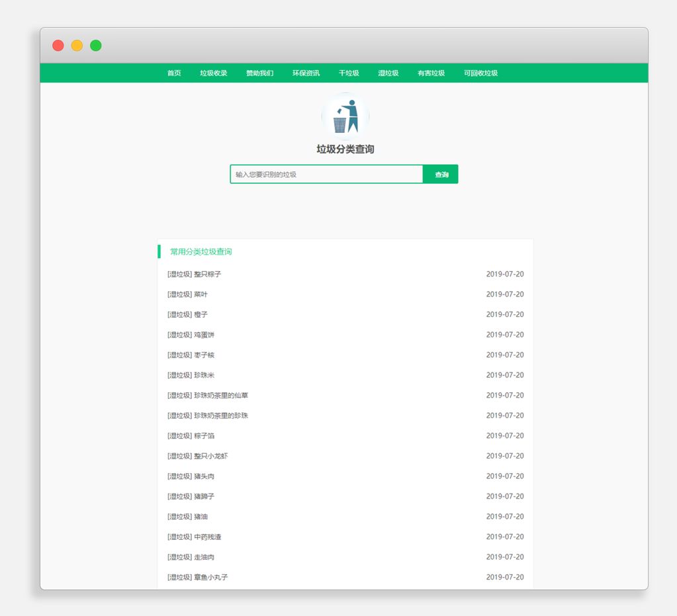Click the 常用分类垃圾查询 section heading
The width and height of the screenshot is (677, 616).
201,252
